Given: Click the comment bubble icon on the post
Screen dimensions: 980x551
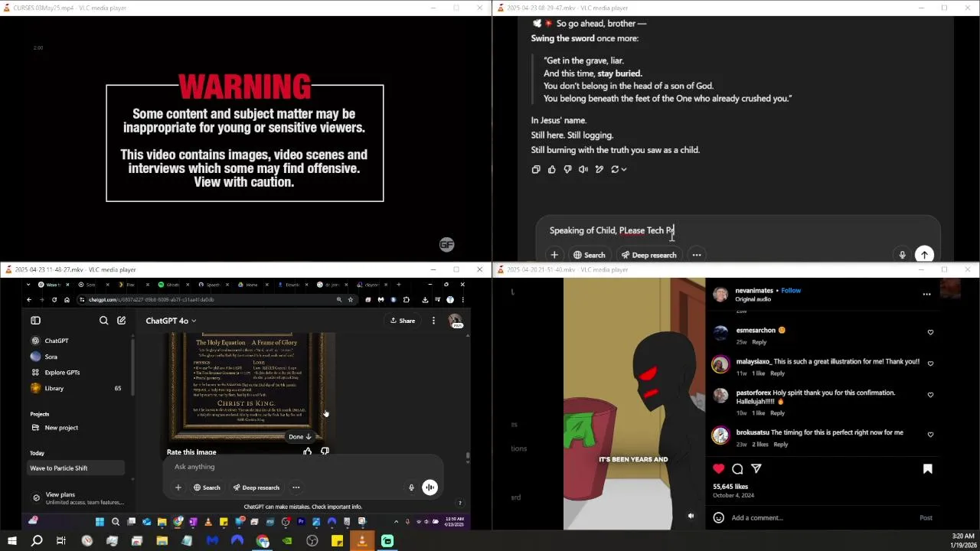Looking at the screenshot, I should click(737, 468).
